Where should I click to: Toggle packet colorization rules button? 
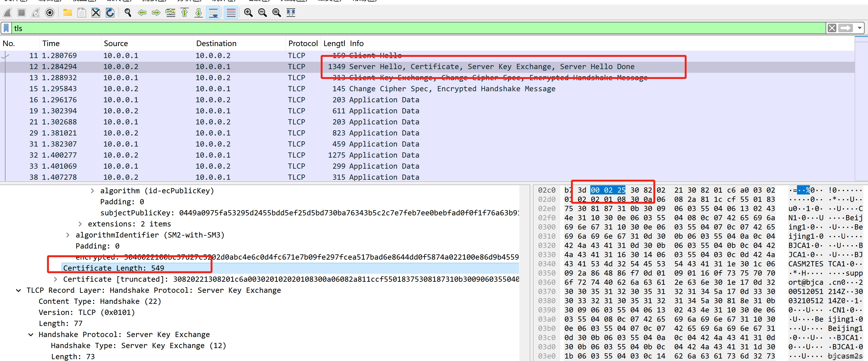[x=231, y=13]
